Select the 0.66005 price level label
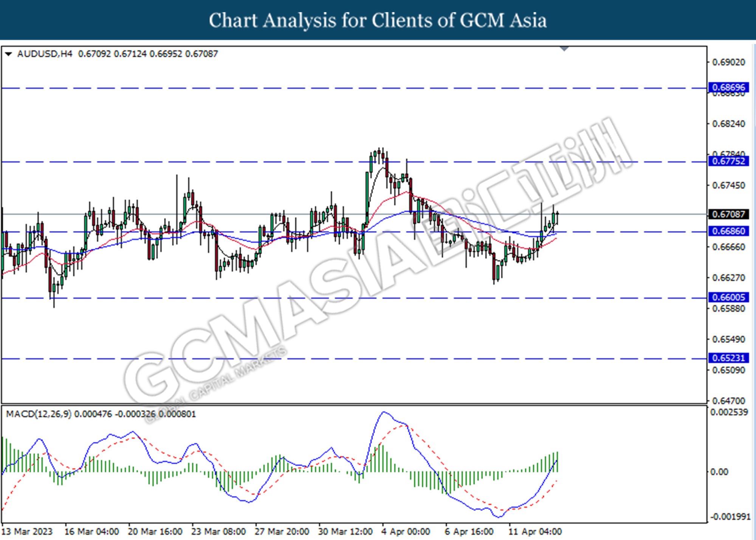Viewport: 756px width, 540px height. (x=728, y=297)
